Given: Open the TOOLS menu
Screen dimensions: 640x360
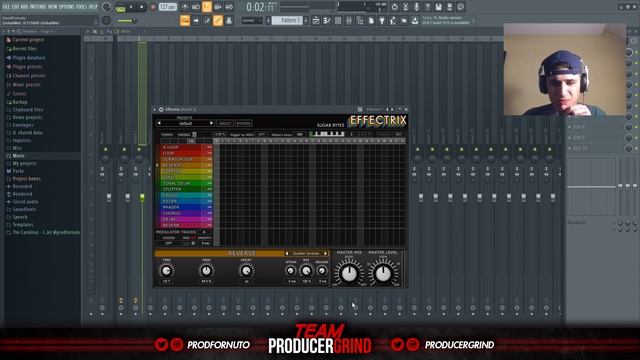Looking at the screenshot, I should pos(82,7).
